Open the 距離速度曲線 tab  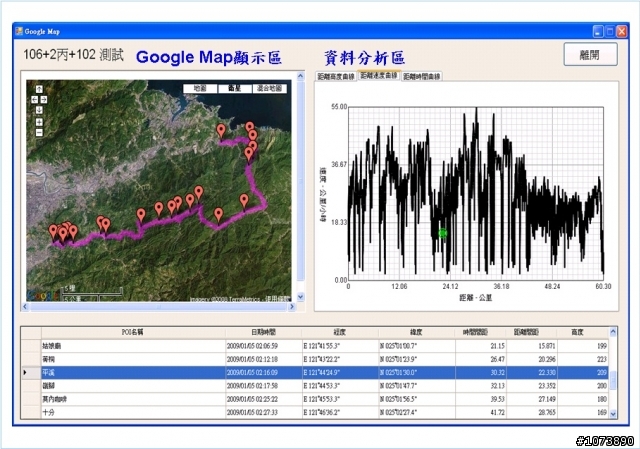click(x=379, y=76)
